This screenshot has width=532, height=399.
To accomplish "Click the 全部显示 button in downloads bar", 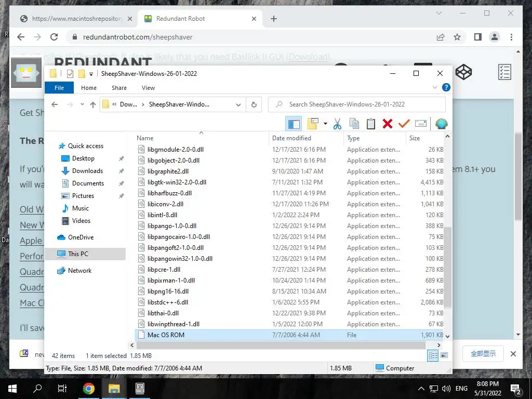I will pos(483,354).
